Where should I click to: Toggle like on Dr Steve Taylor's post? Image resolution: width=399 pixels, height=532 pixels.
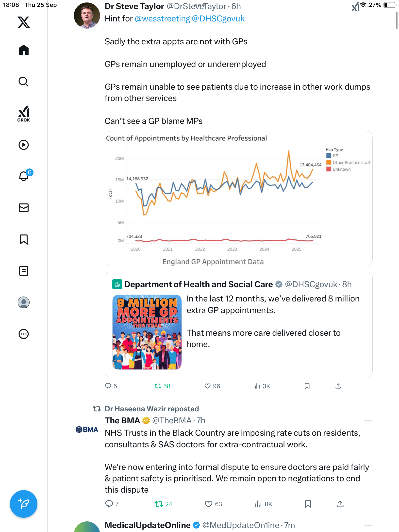pos(208,386)
